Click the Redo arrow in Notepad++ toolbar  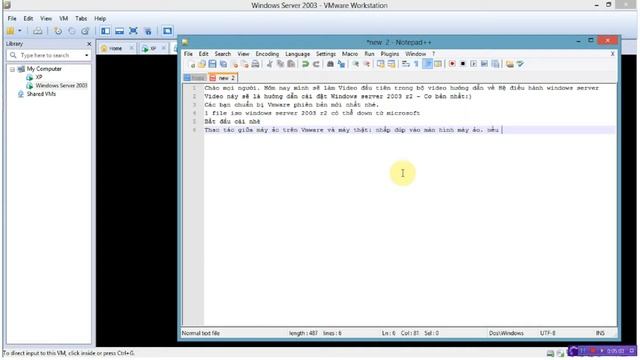click(x=316, y=64)
